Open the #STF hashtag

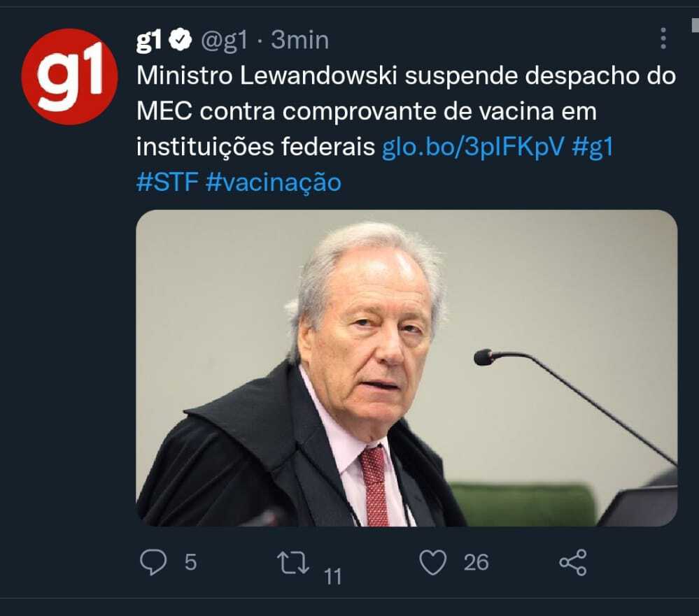167,182
